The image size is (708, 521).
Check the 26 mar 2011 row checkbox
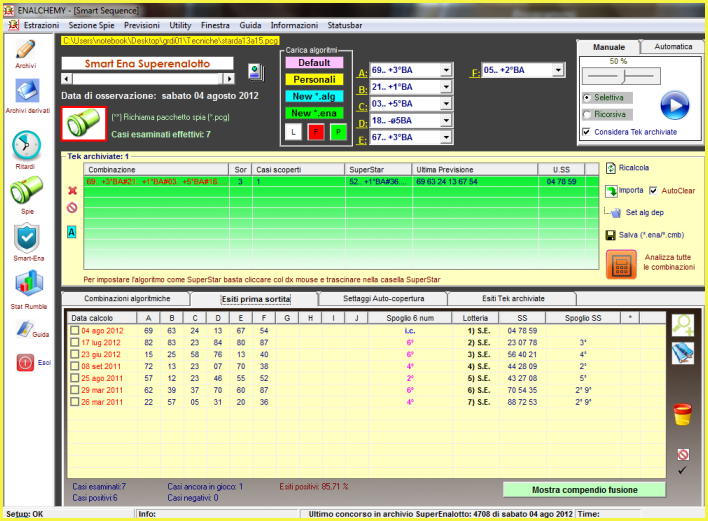click(x=75, y=402)
